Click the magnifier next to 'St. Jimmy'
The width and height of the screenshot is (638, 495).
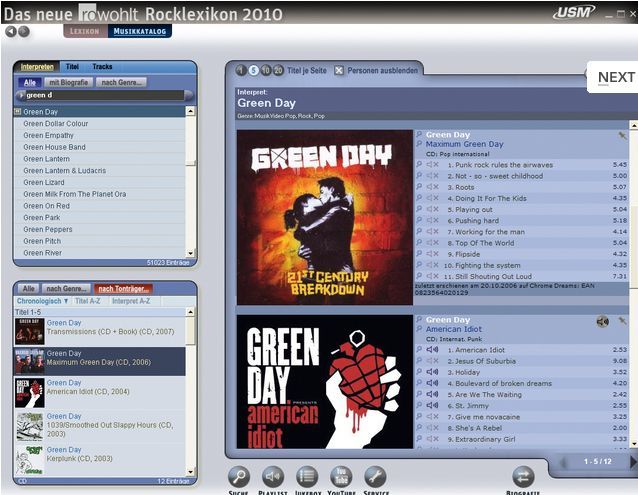click(x=419, y=405)
